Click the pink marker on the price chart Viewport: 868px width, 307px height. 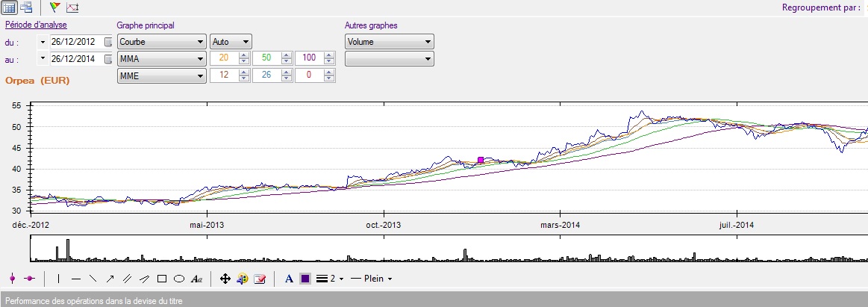coord(480,160)
